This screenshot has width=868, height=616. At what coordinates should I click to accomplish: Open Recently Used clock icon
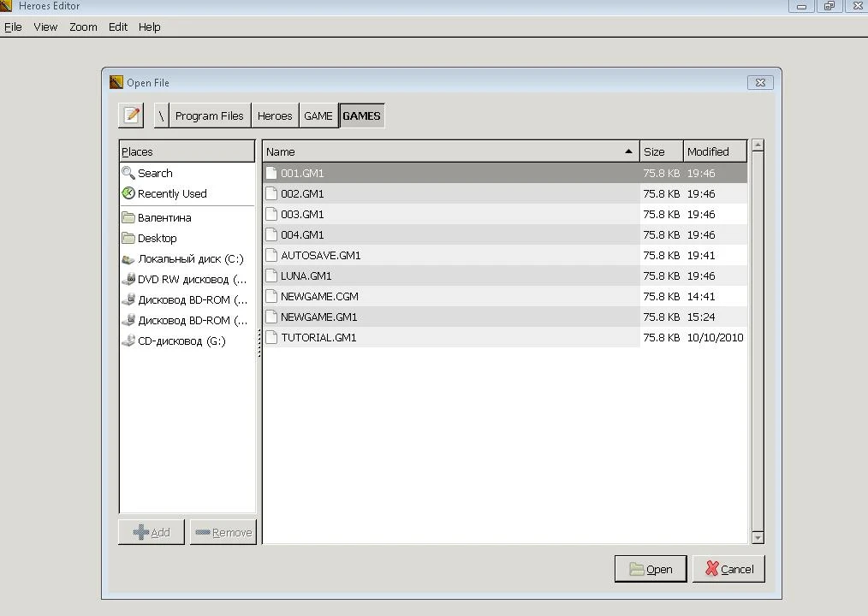[x=128, y=193]
